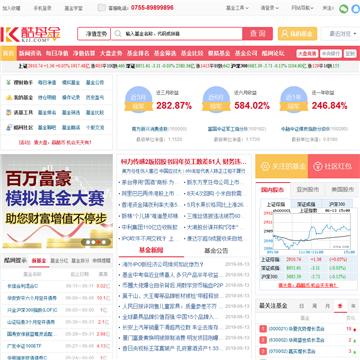Open 每日净值 in the navigation bar
360x360 pixels.
(57, 53)
